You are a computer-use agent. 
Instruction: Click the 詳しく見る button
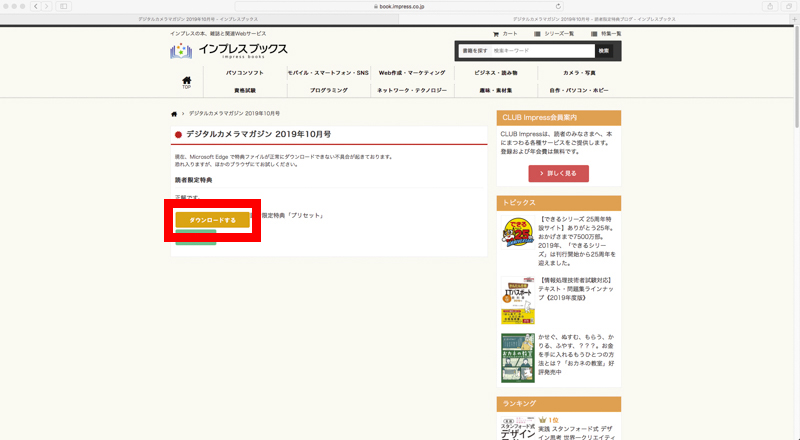[559, 174]
